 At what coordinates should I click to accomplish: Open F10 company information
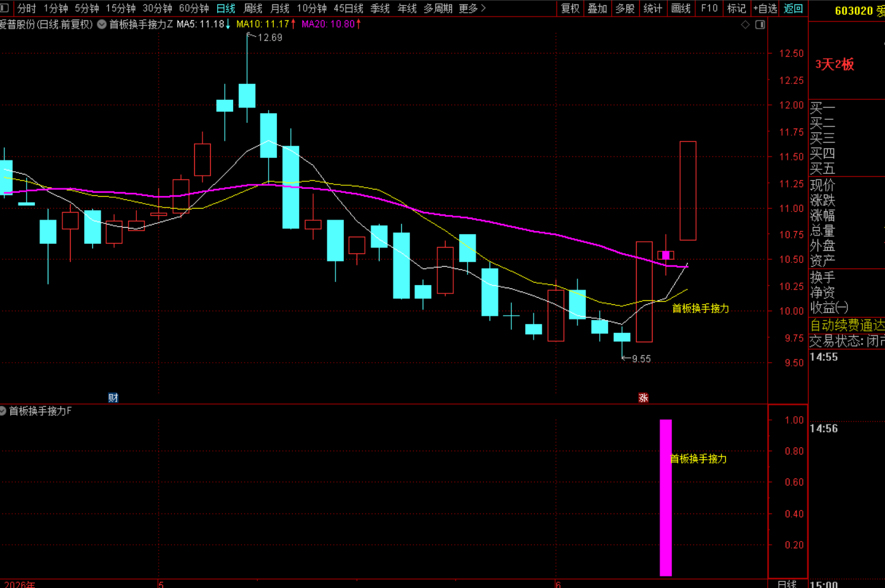(x=709, y=8)
